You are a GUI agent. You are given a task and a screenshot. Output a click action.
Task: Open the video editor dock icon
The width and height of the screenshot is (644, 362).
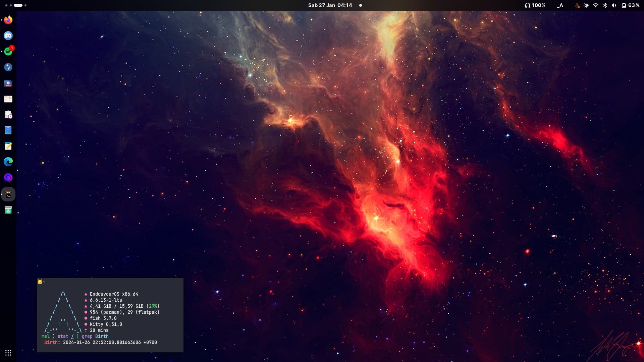(8, 83)
